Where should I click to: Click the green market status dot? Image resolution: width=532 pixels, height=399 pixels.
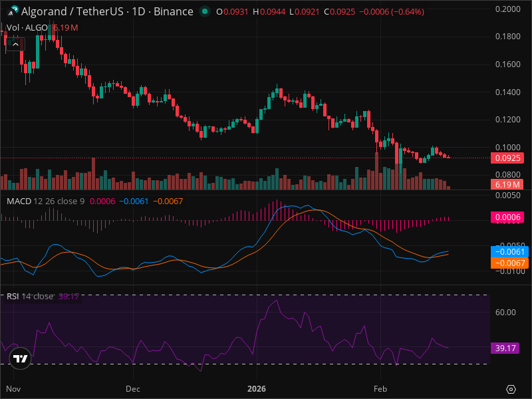[205, 11]
